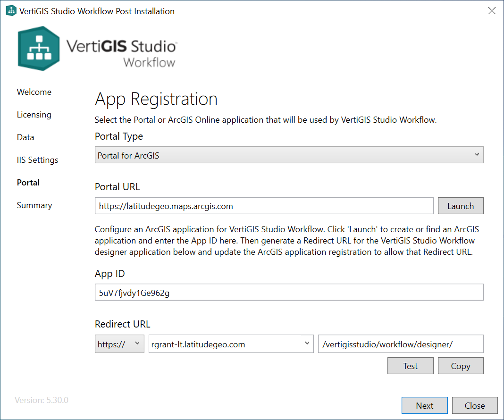The height and width of the screenshot is (420, 504).
Task: Expand the https:// protocol dropdown
Action: coord(119,344)
